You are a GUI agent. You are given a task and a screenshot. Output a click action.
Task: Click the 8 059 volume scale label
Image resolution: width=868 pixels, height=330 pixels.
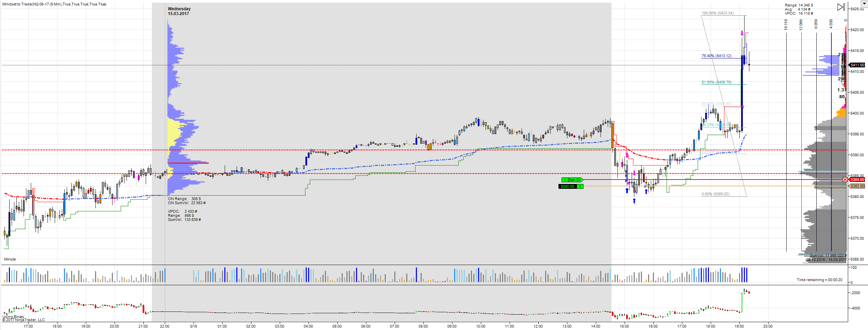click(816, 24)
